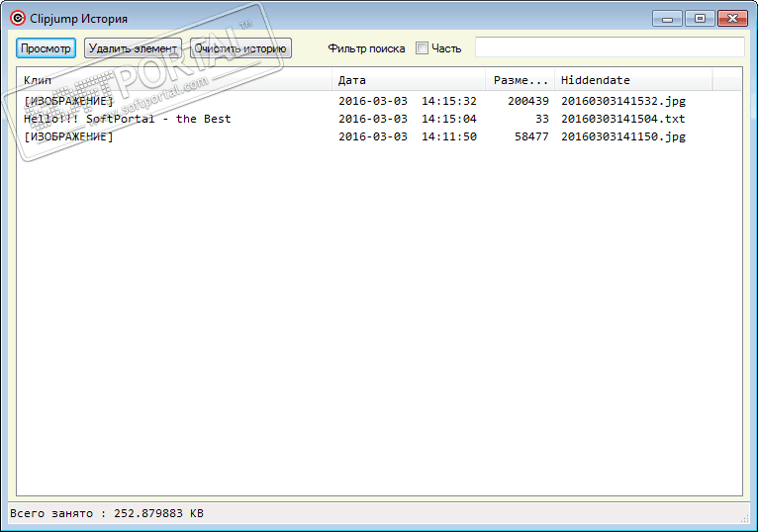Click file name 20160303141150.jpg

click(x=623, y=136)
